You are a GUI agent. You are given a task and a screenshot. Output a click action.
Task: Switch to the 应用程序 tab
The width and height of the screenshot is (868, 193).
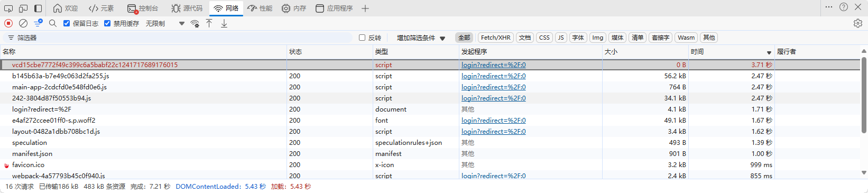pyautogui.click(x=334, y=8)
